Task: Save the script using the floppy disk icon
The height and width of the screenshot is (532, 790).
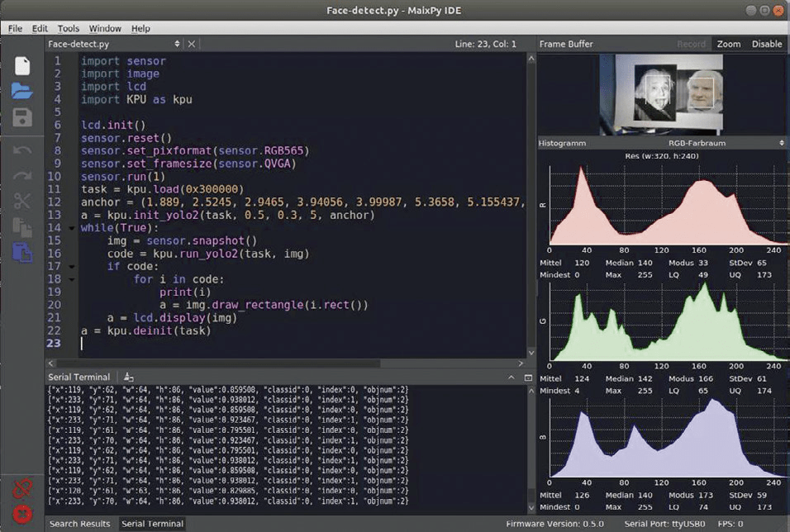Action: pyautogui.click(x=22, y=117)
